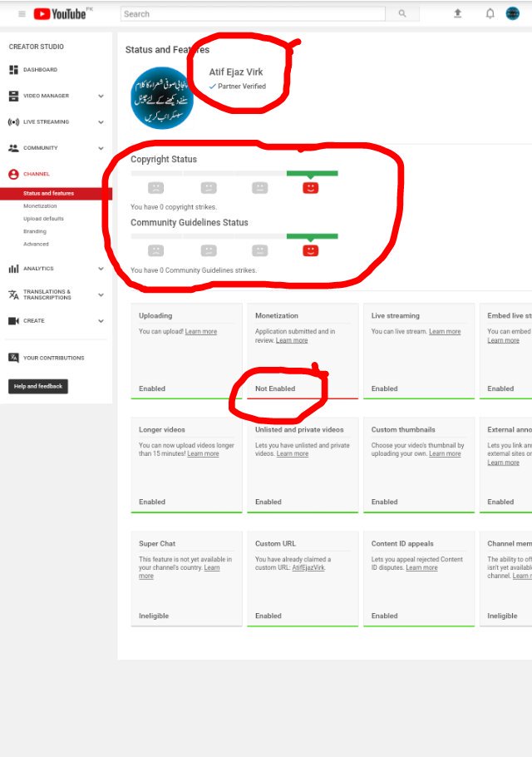Viewport: 532px width, 757px height.
Task: Open Upload defaults submenu item
Action: [43, 219]
